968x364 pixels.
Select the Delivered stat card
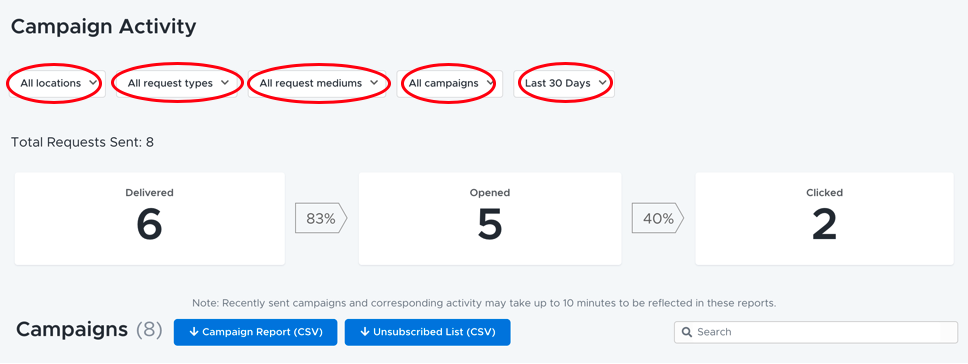(x=150, y=219)
